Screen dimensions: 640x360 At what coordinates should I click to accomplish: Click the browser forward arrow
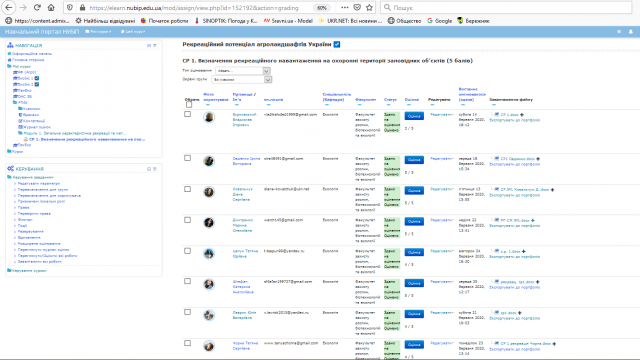[x=23, y=7]
